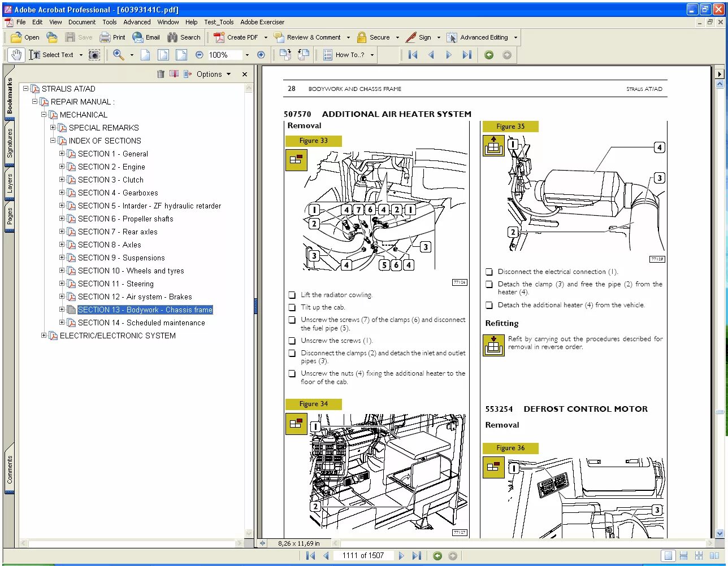
Task: Click the Sign toolbar button
Action: click(x=419, y=37)
